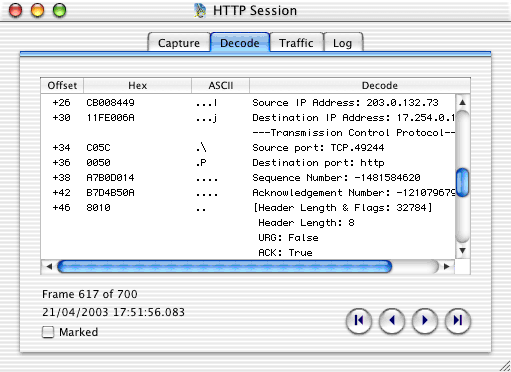The width and height of the screenshot is (511, 372).
Task: Zoom the window with green button
Action: tap(60, 10)
